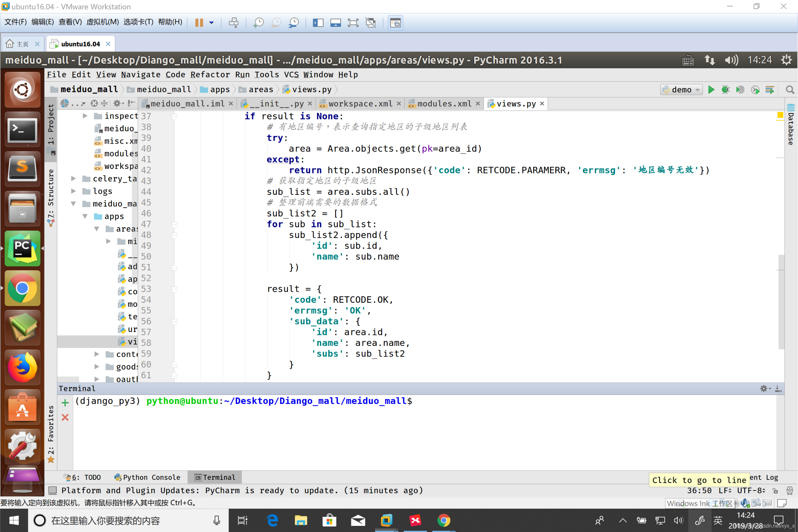
Task: Open the Navigate menu
Action: (141, 74)
